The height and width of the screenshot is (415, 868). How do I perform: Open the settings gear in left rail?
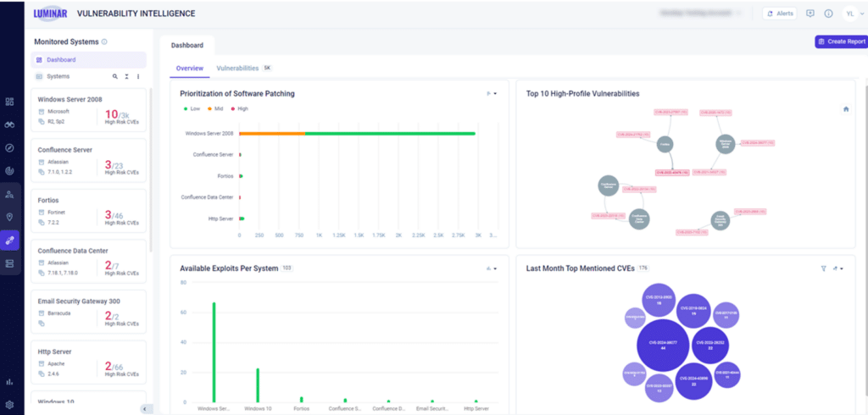[9, 405]
